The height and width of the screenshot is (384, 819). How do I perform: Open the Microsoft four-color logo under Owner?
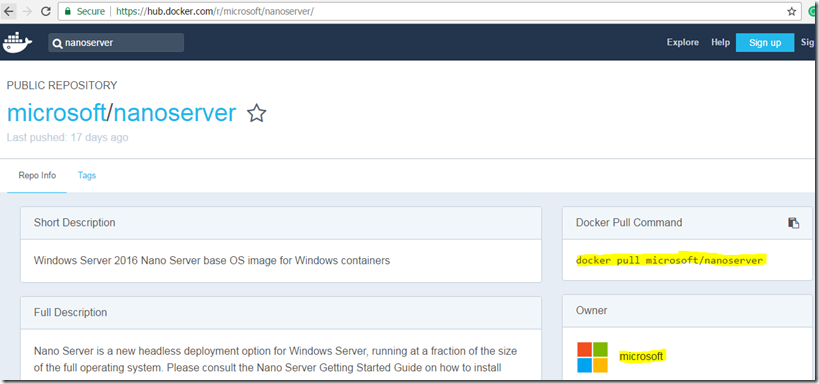[x=592, y=357]
